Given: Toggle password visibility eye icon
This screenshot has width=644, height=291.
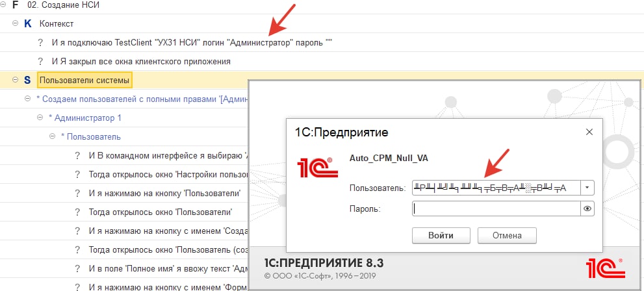Looking at the screenshot, I should coord(587,209).
